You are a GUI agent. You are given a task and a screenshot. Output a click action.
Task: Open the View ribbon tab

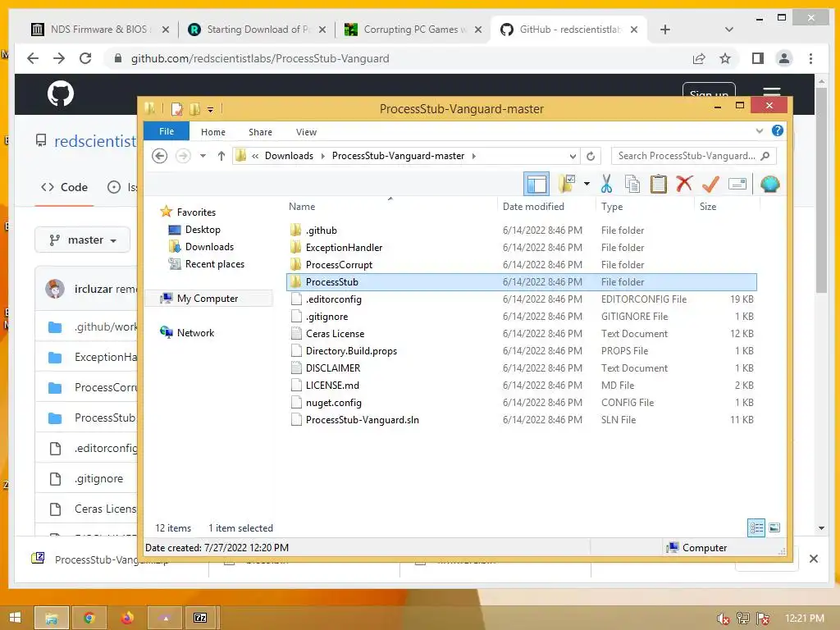(306, 132)
